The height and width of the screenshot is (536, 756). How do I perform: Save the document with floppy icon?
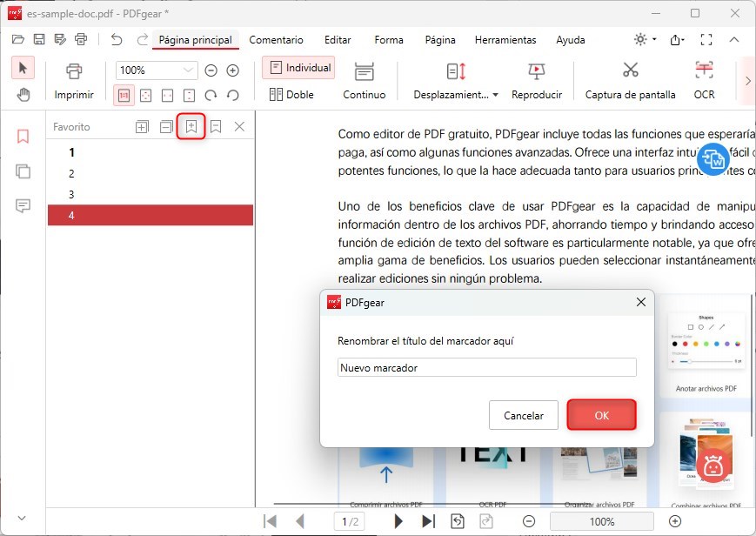39,39
